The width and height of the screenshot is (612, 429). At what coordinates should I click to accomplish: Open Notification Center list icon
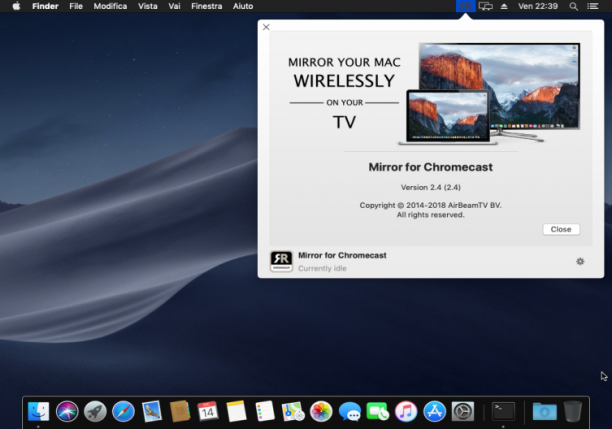pos(592,6)
